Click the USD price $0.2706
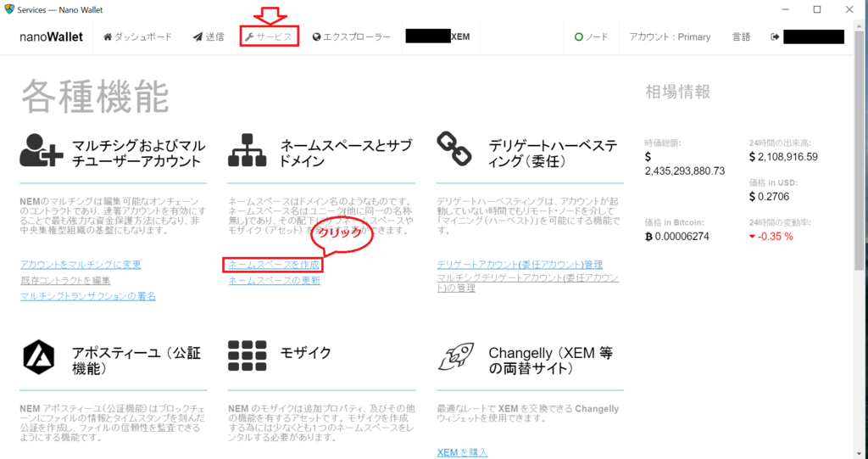Screen dimensions: 868x459 (x=769, y=197)
